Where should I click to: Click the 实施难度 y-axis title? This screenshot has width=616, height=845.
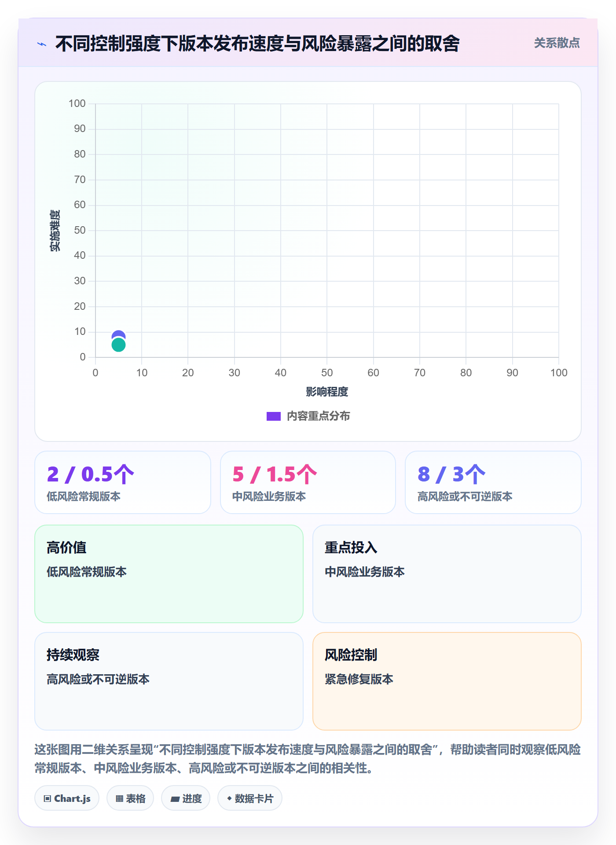click(x=55, y=231)
